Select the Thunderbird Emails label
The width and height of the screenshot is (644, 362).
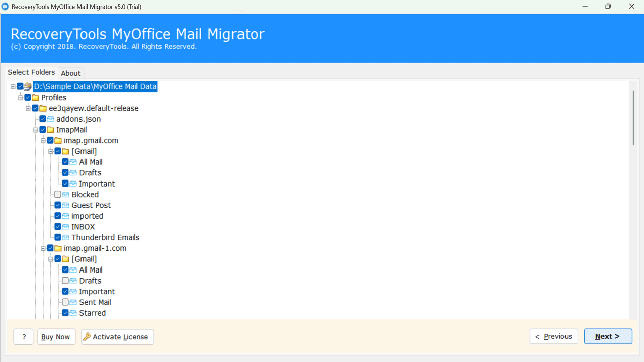click(x=106, y=237)
